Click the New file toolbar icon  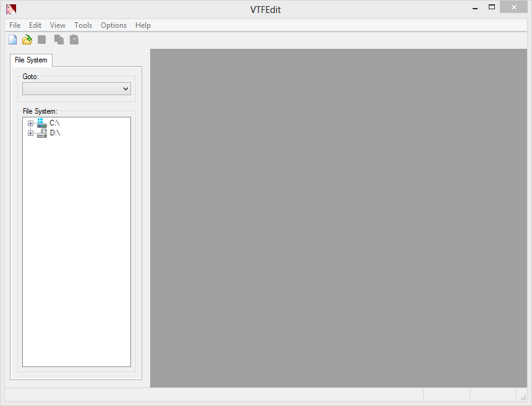(x=12, y=40)
